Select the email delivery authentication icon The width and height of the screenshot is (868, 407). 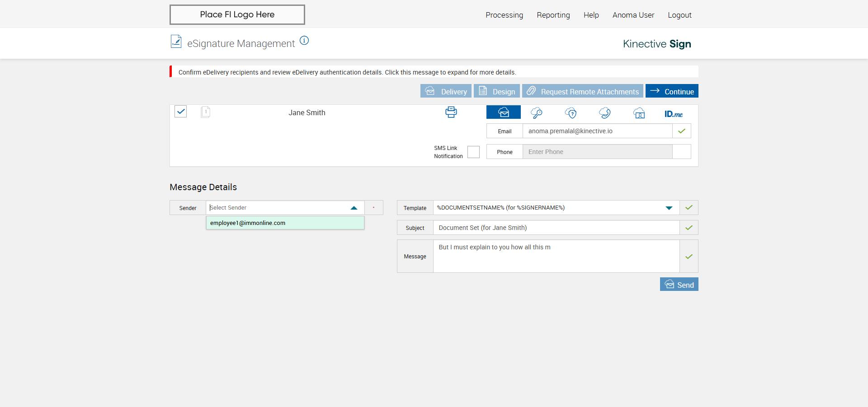[503, 112]
